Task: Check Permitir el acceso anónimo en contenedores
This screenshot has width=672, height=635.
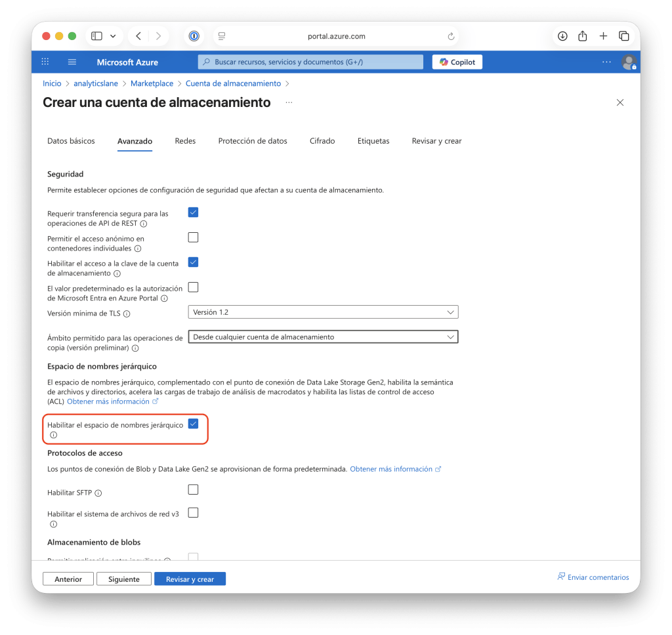Action: pos(193,237)
